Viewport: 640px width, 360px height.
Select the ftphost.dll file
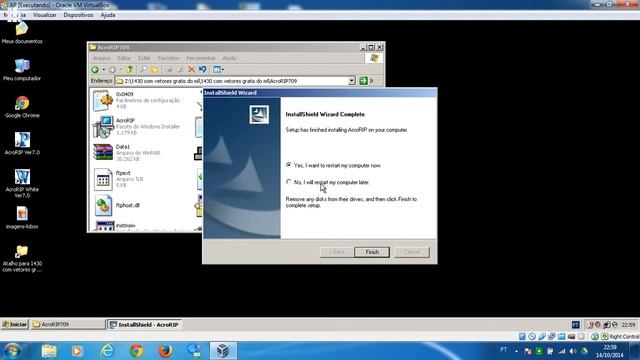117,205
